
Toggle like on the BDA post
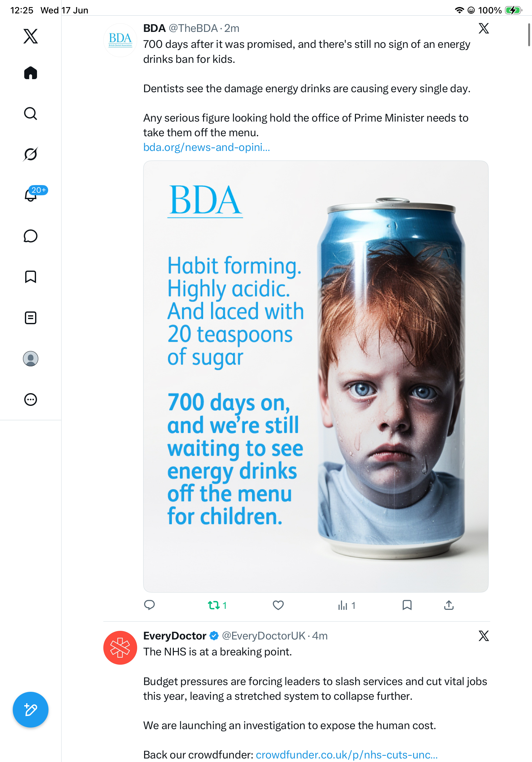click(x=278, y=605)
